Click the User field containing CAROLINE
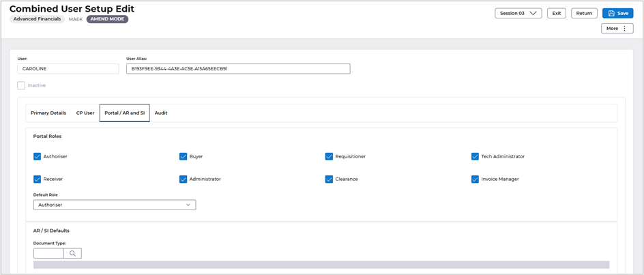The image size is (644, 275). pos(68,69)
